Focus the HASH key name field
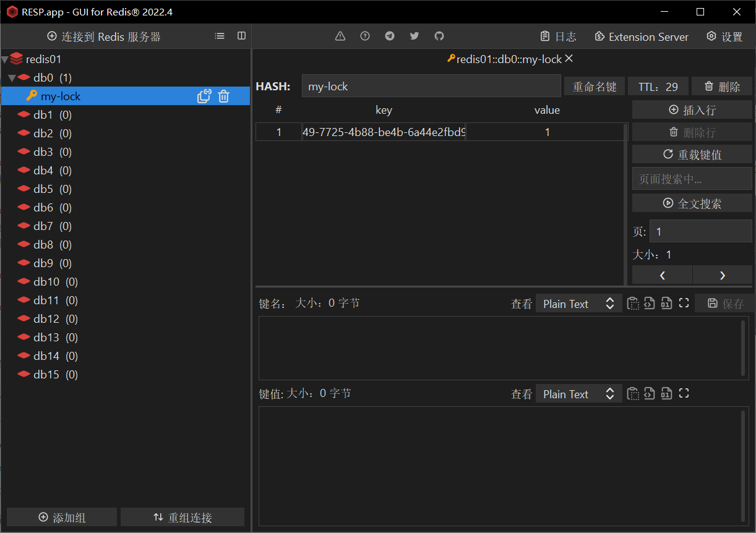Viewport: 756px width, 533px height. click(431, 87)
